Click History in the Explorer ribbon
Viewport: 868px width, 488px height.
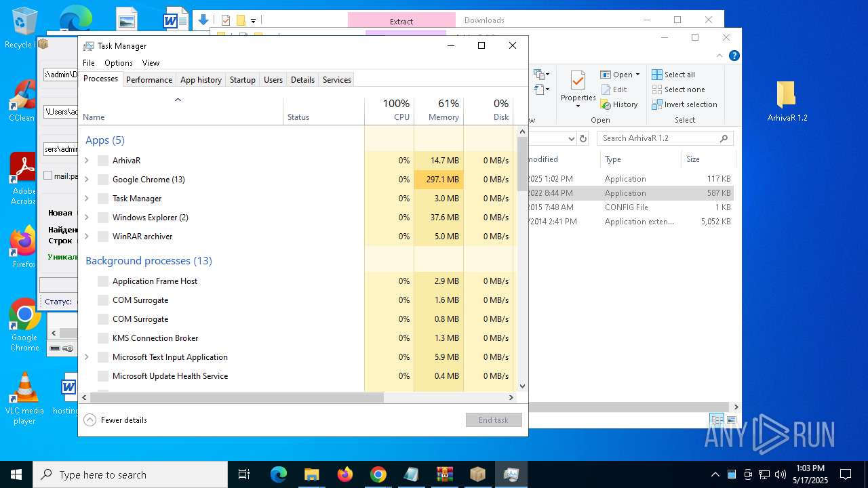[619, 104]
